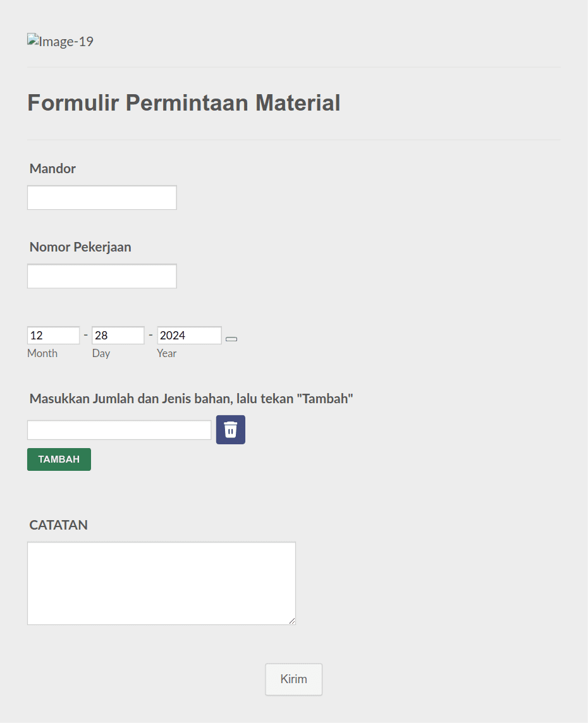Click the Month field showing 12
Viewport: 588px width, 723px height.
tap(53, 335)
